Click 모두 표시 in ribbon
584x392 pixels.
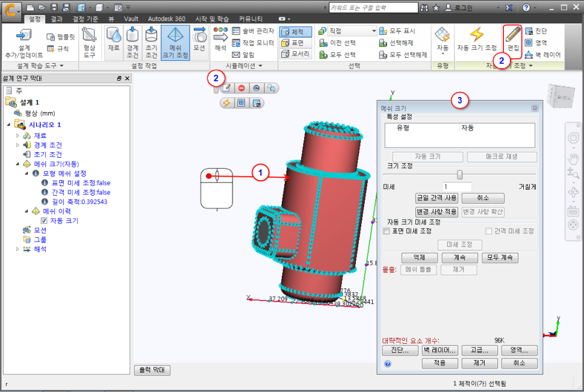click(397, 31)
